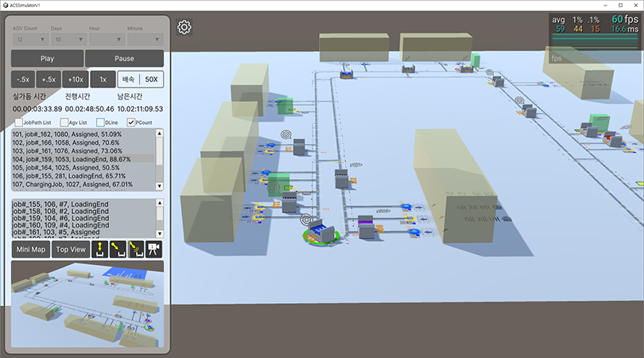Screen dimensions: 644x358
Task: Switch to Top View
Action: click(x=70, y=249)
